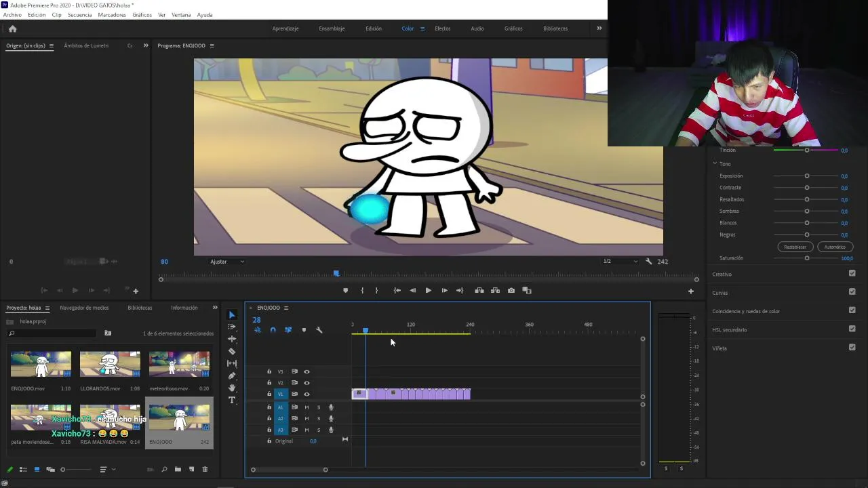Select the Razor tool
Screen dimensions: 868x488
click(232, 351)
